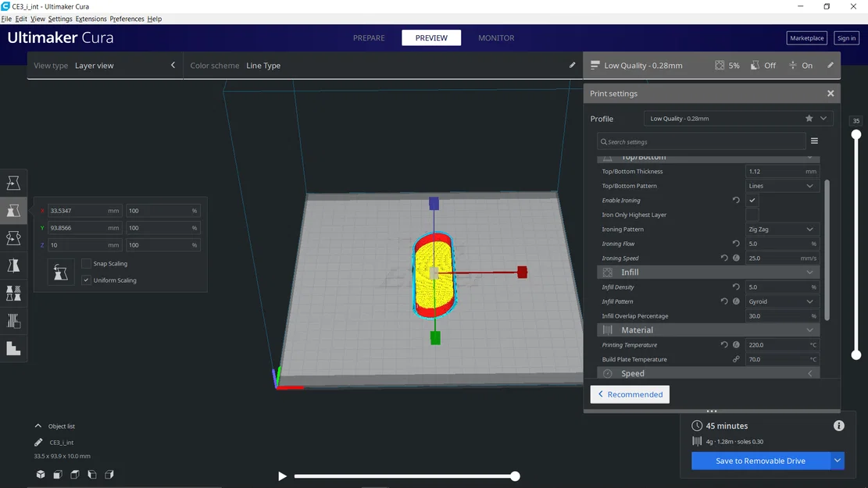This screenshot has width=868, height=488.
Task: Open Top/Bottom Pattern dropdown
Action: pyautogui.click(x=781, y=186)
